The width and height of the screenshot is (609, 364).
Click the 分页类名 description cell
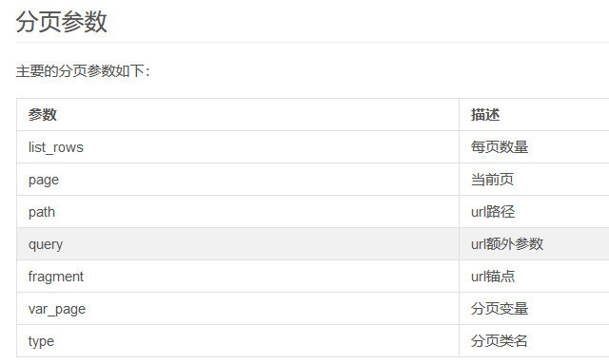point(534,341)
